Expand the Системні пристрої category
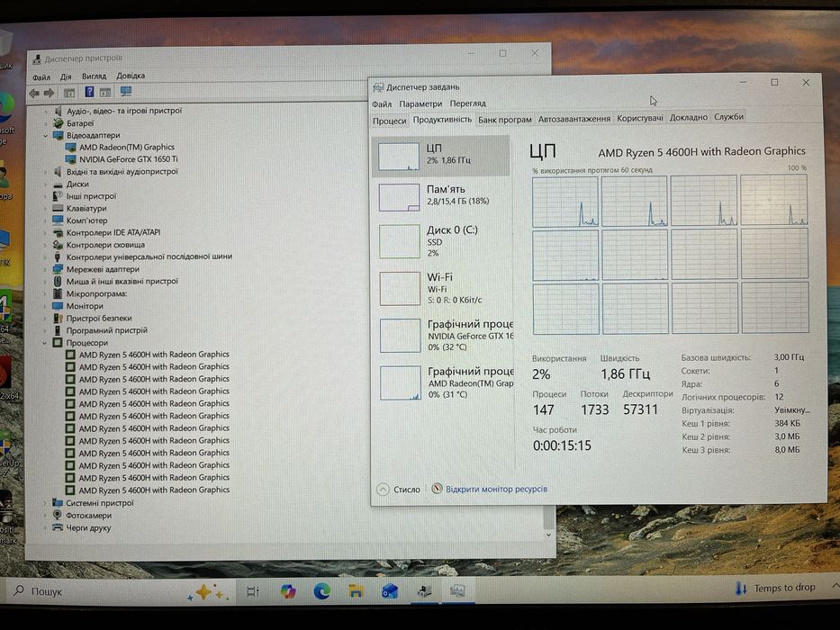Image resolution: width=840 pixels, height=630 pixels. click(x=45, y=503)
